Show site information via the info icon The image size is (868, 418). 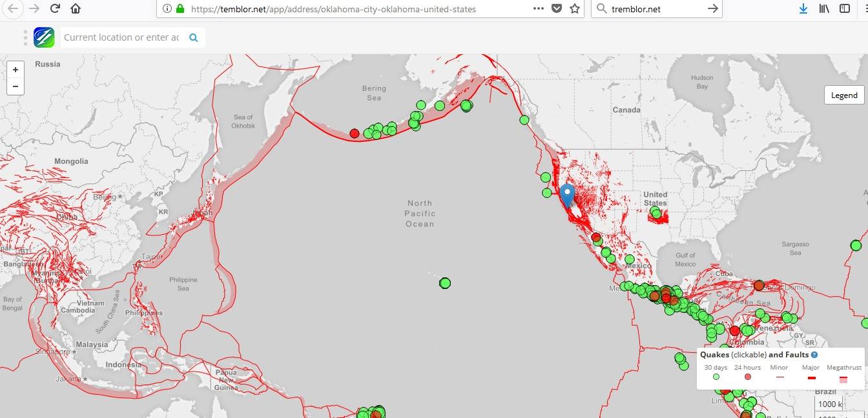click(x=167, y=9)
